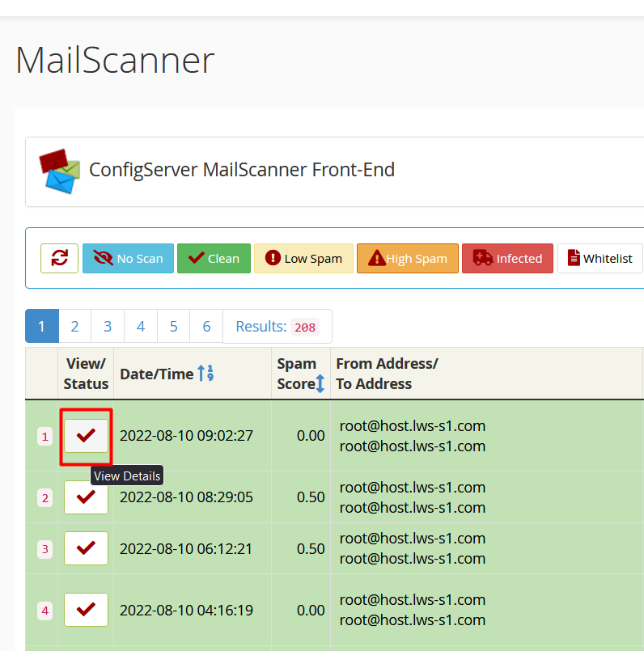
Task: View details of the 08:29:05 message
Action: click(x=86, y=497)
